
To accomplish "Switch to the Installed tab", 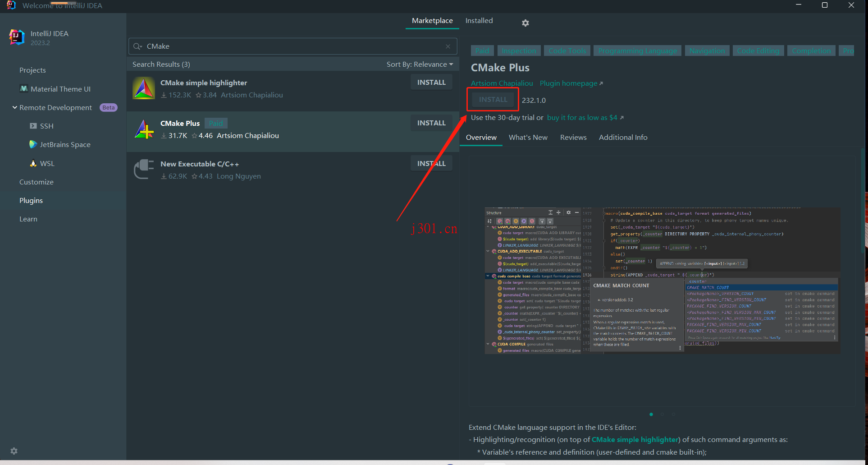I will (x=479, y=21).
